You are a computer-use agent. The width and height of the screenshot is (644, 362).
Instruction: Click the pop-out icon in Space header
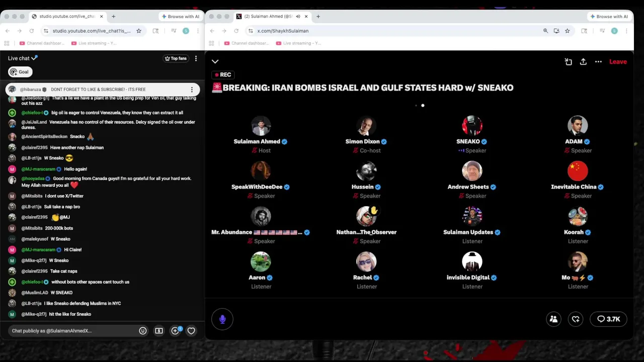(x=568, y=61)
